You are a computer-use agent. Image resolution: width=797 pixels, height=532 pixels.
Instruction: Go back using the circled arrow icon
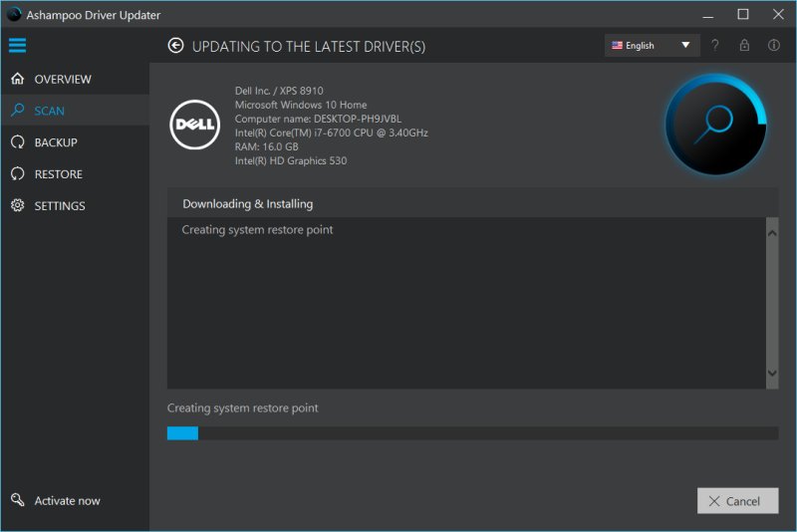tap(176, 46)
